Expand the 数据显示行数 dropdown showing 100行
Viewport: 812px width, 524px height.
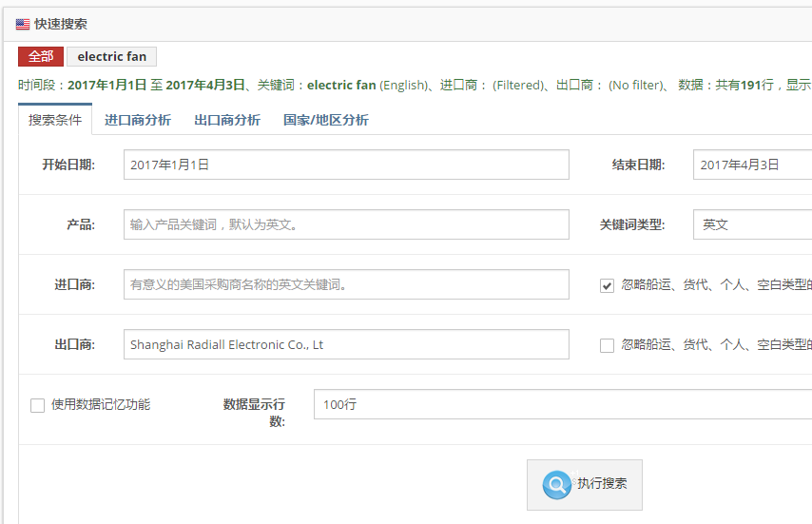[x=561, y=404]
